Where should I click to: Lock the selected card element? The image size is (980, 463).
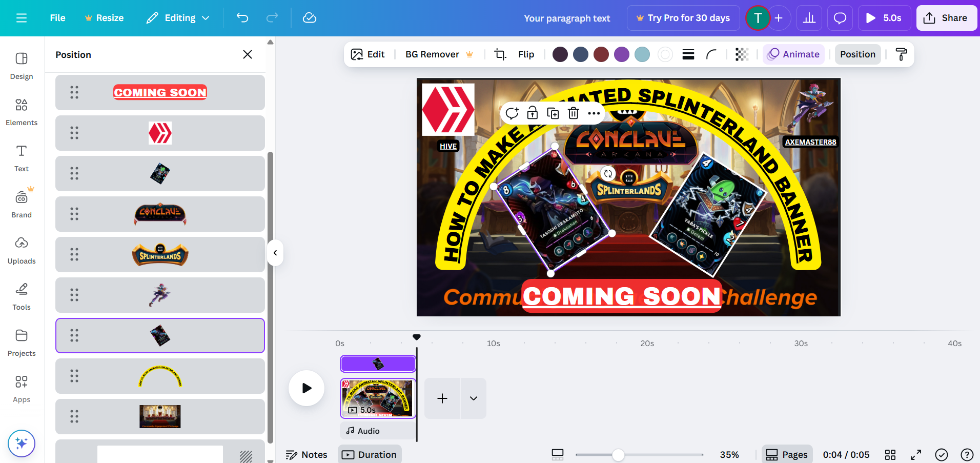533,113
